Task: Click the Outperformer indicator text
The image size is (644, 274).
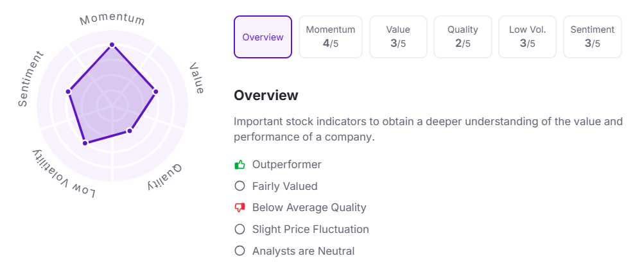Action: pos(286,165)
